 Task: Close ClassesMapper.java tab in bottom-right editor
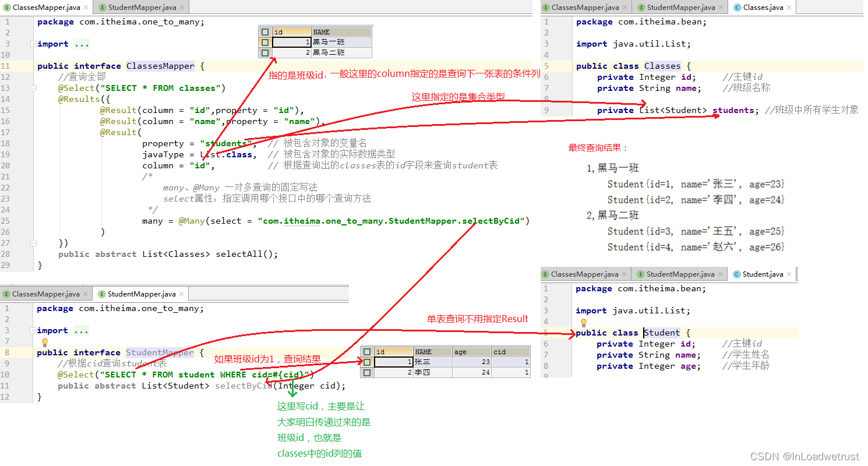coord(624,274)
